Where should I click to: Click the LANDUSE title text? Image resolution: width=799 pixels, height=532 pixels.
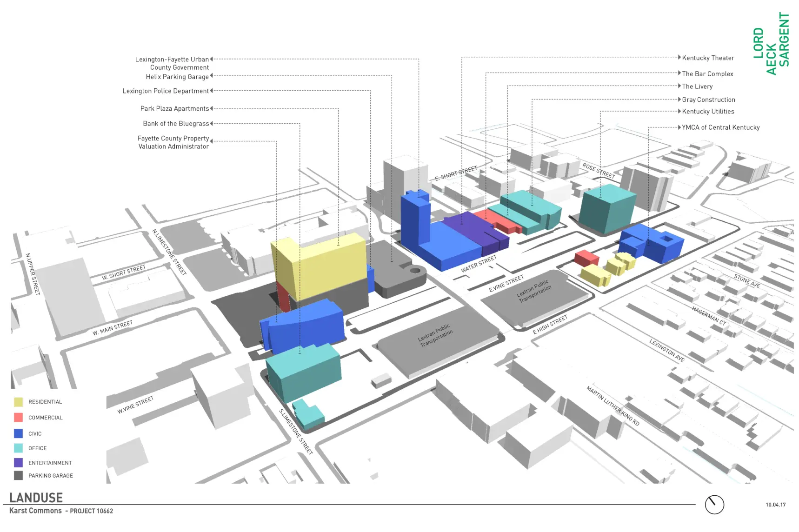[x=36, y=498]
